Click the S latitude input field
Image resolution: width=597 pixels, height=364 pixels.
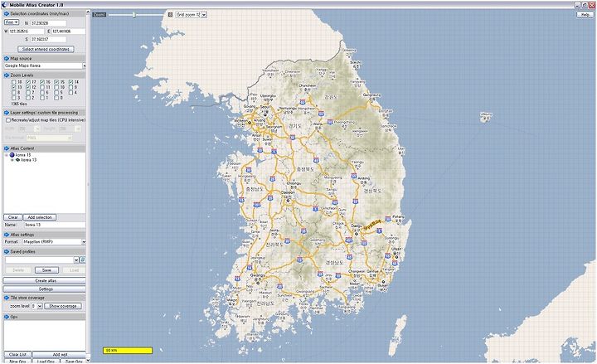(48, 39)
